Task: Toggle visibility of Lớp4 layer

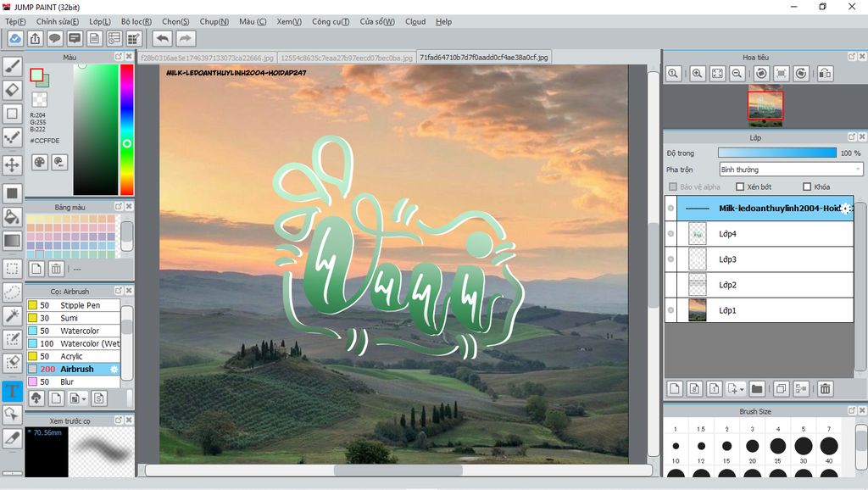Action: pyautogui.click(x=671, y=234)
